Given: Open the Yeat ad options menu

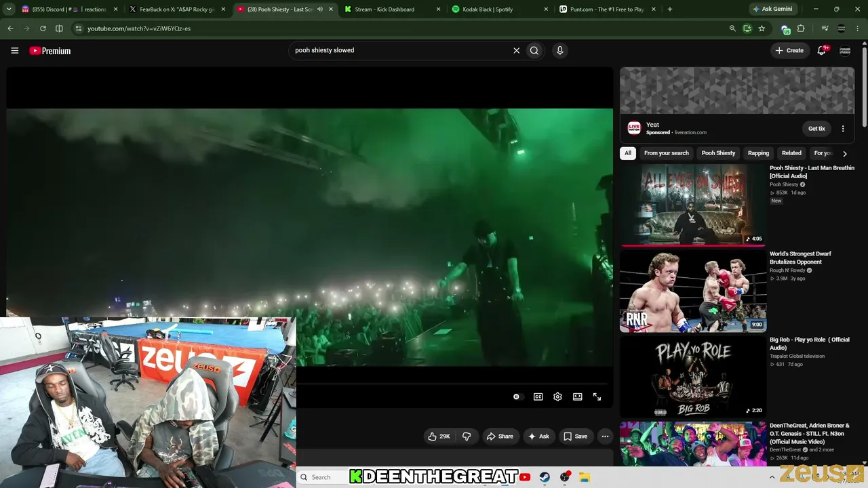Looking at the screenshot, I should click(843, 129).
